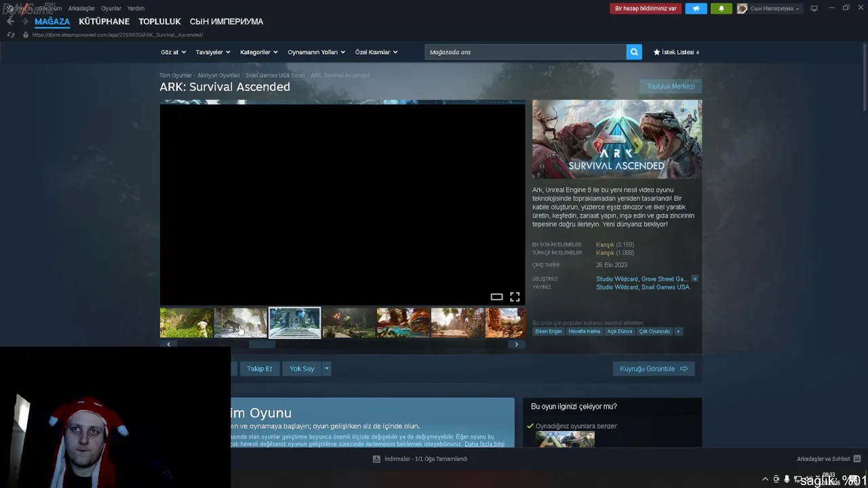Select the Çok Oyunculu tag
This screenshot has width=868, height=488.
[x=654, y=331]
